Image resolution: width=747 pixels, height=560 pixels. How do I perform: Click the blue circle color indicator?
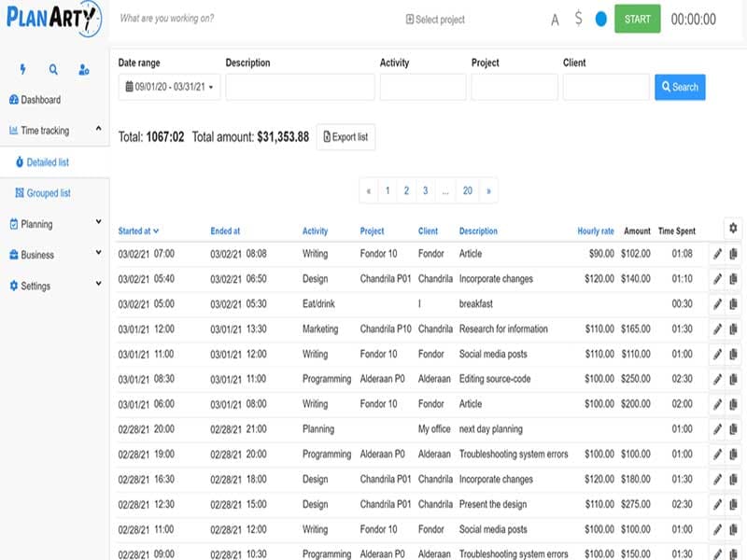click(x=601, y=19)
